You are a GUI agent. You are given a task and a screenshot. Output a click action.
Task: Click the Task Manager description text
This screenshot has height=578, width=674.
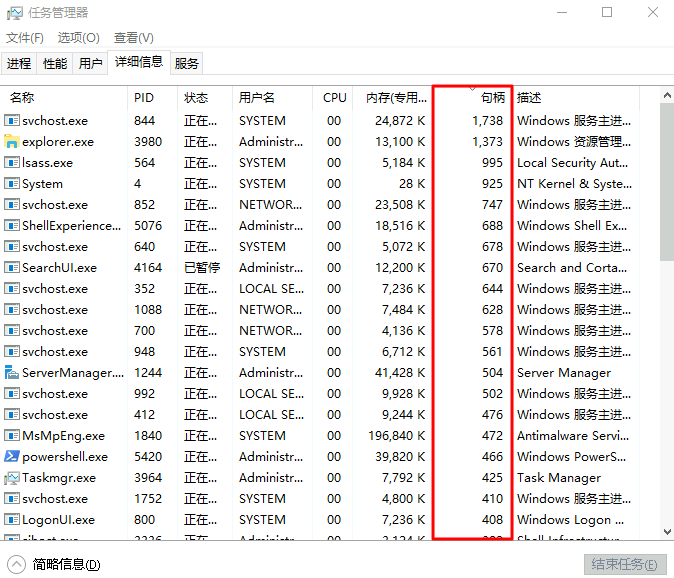(x=559, y=478)
